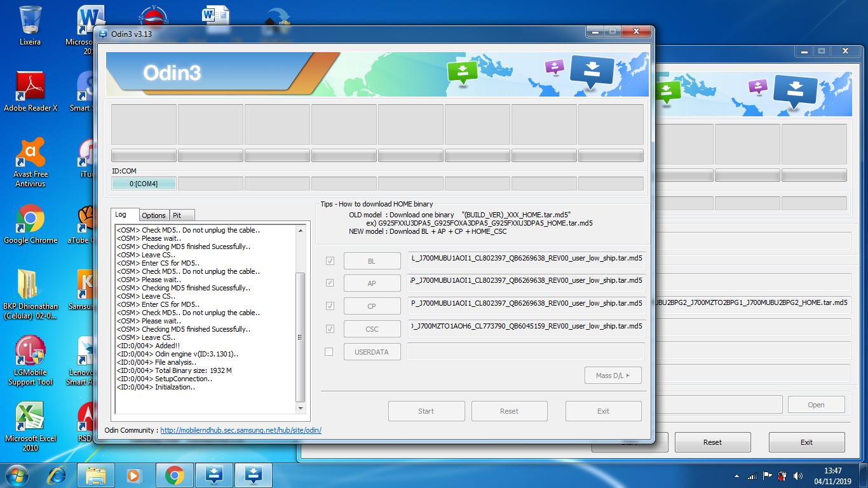Click Reset in the front Odin window
The height and width of the screenshot is (488, 868).
509,411
